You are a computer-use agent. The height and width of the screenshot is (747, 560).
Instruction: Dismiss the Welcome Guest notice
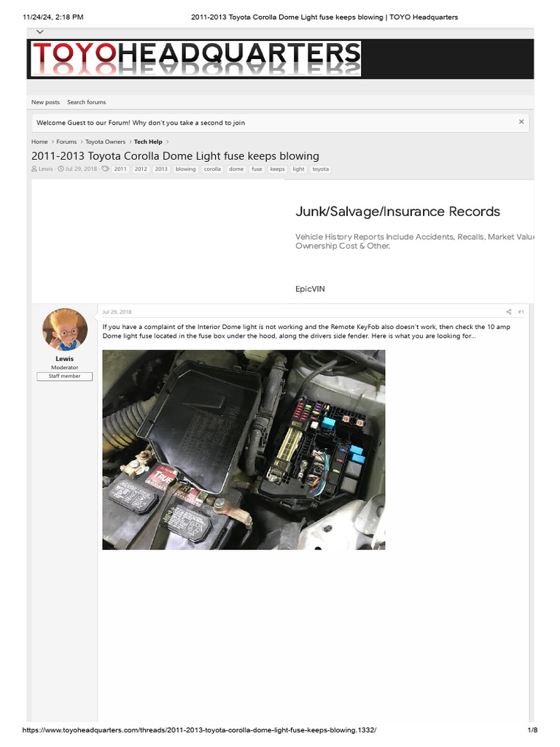[521, 122]
